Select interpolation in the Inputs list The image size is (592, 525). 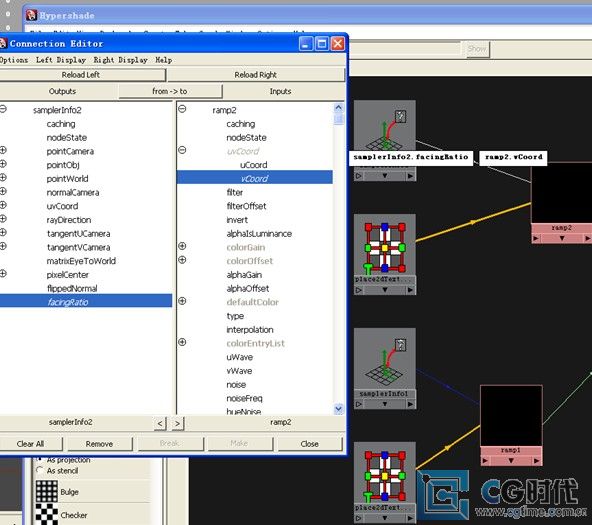(250, 330)
